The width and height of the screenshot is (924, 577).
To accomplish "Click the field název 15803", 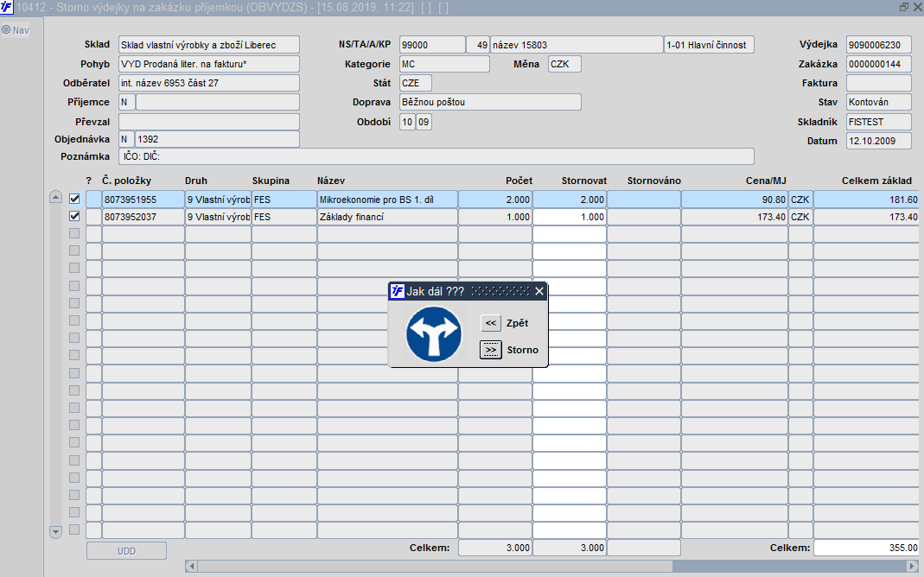I will pyautogui.click(x=577, y=45).
